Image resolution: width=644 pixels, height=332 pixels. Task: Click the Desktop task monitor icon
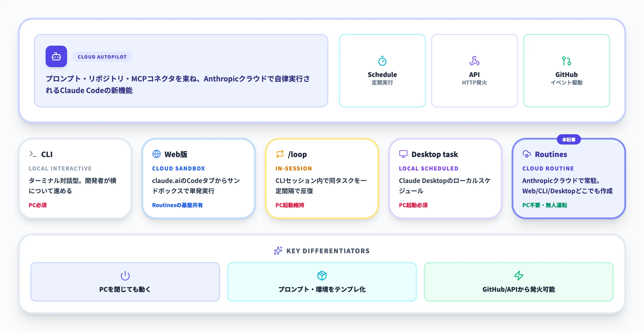[x=403, y=154]
